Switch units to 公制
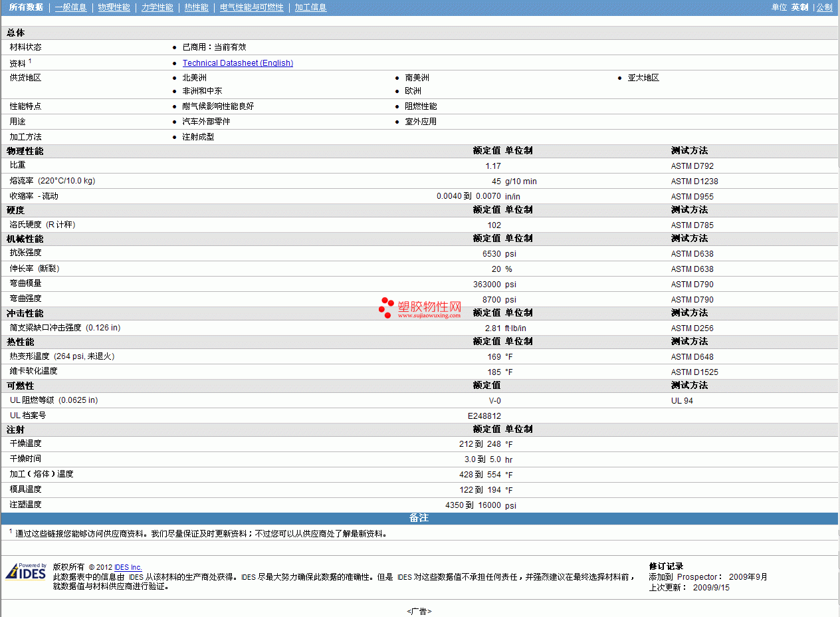 pos(824,7)
